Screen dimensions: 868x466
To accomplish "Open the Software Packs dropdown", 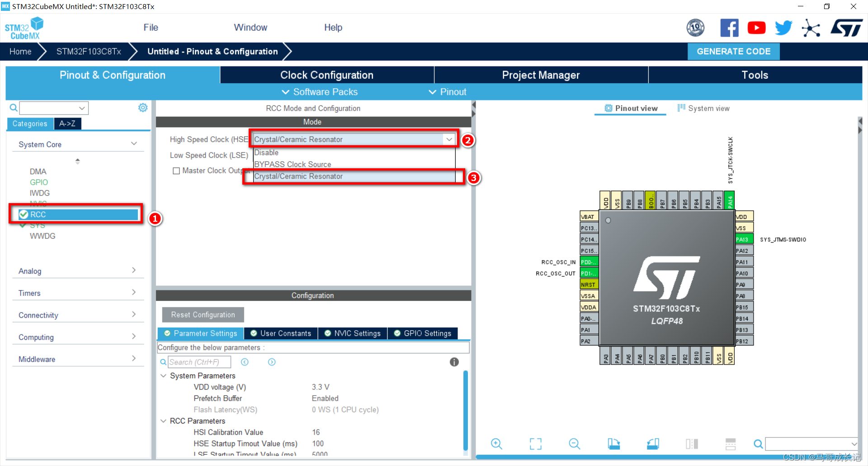I will click(x=320, y=92).
